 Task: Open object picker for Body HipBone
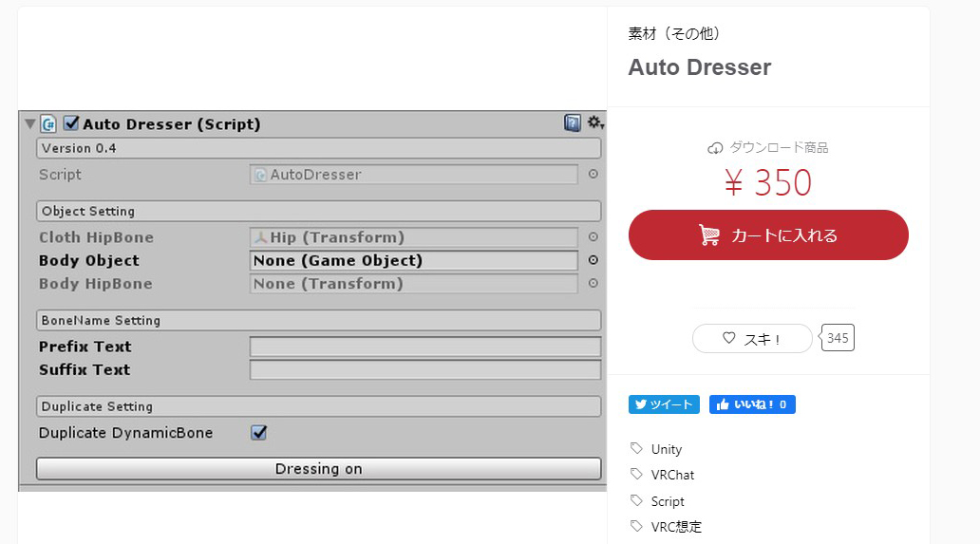[x=594, y=284]
